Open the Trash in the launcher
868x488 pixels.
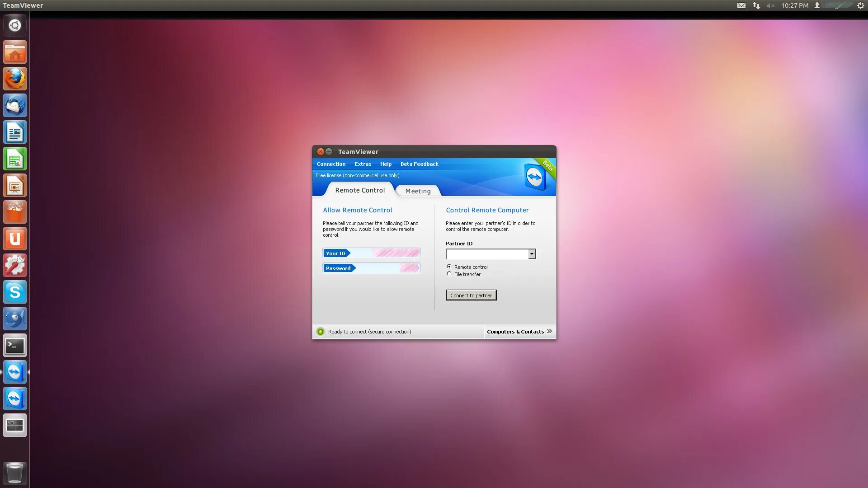coord(15,473)
